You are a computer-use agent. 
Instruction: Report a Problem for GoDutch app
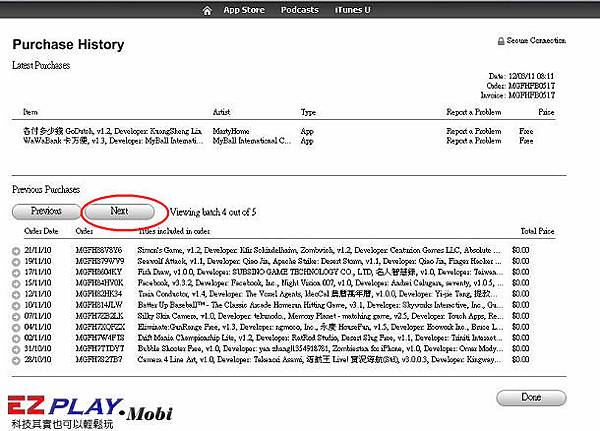point(474,131)
